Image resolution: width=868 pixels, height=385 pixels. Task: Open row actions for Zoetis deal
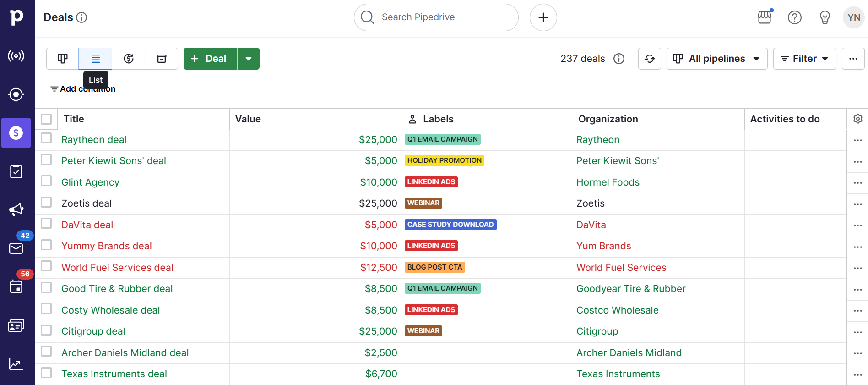[x=858, y=204]
